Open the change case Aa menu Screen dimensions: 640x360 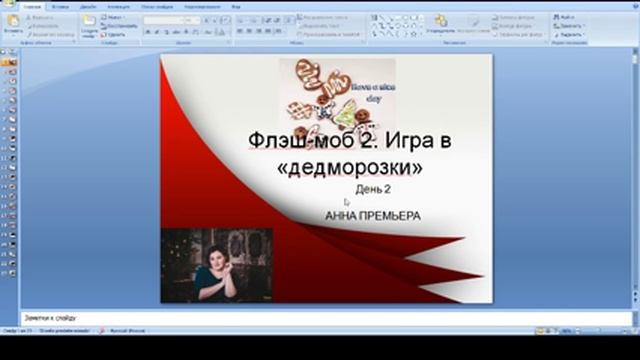tap(208, 32)
